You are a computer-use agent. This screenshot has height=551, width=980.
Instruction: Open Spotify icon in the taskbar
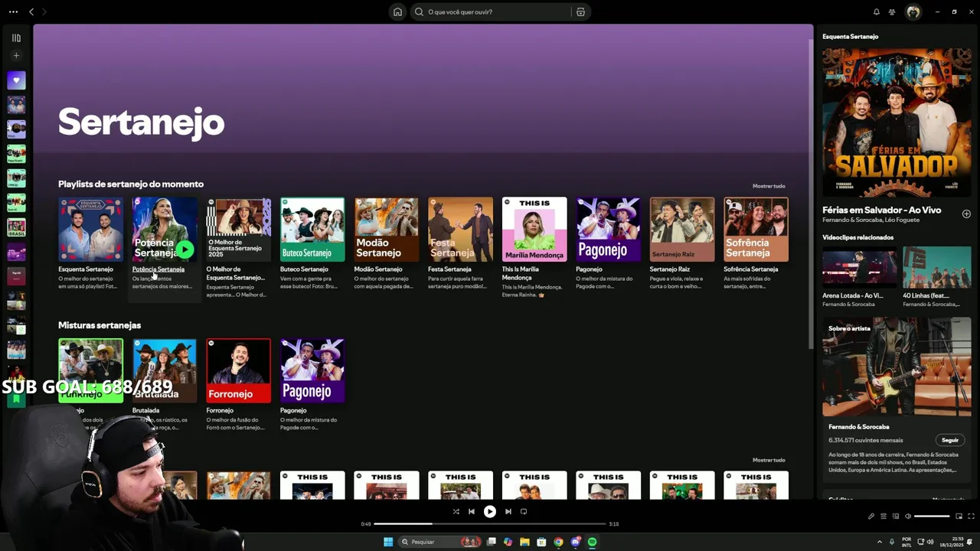coord(592,542)
